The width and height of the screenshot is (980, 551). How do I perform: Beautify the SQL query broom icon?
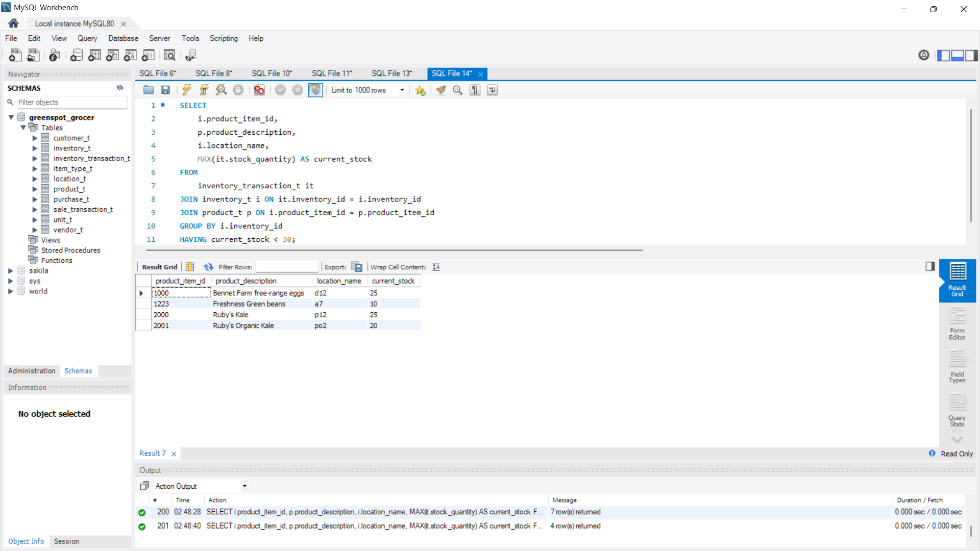click(440, 90)
